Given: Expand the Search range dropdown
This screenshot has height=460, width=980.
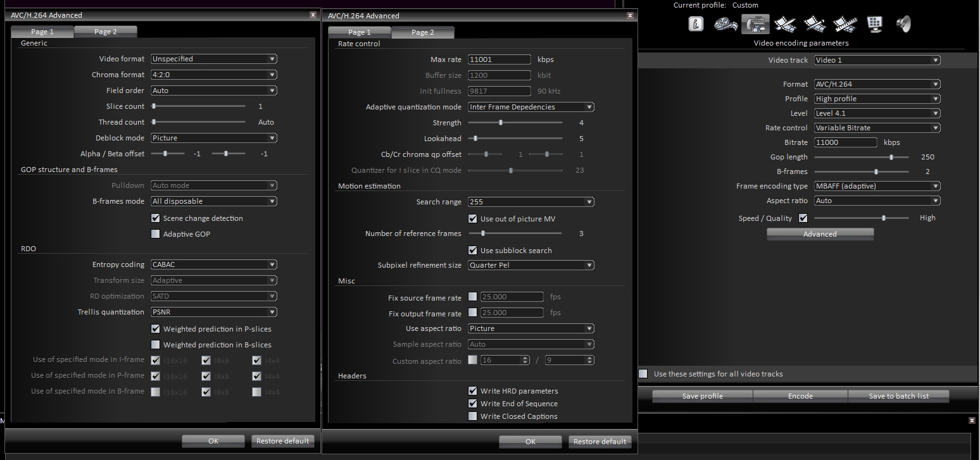Looking at the screenshot, I should pos(531,202).
